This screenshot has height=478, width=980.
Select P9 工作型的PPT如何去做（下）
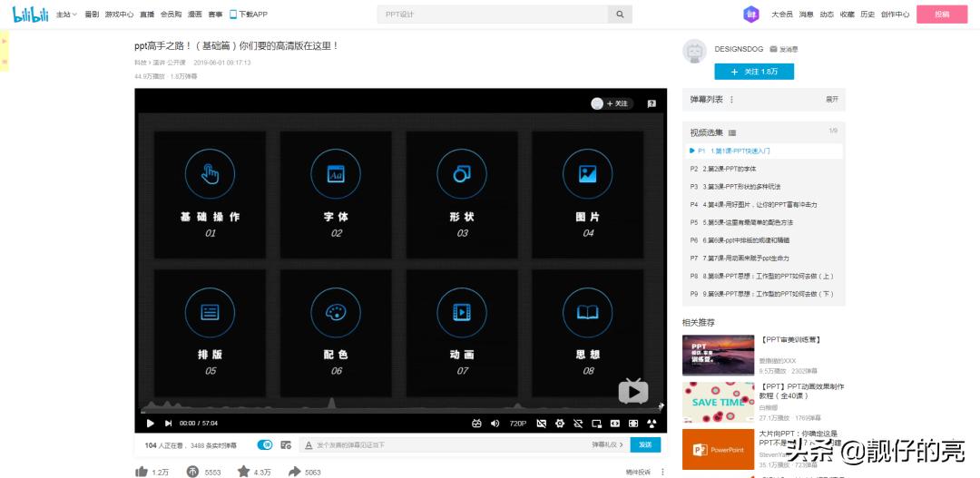pyautogui.click(x=764, y=294)
